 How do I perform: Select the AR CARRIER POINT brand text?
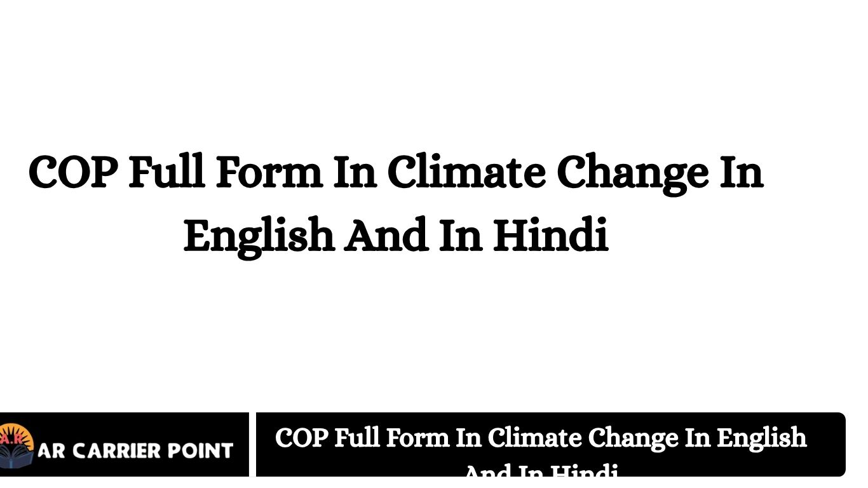click(136, 451)
